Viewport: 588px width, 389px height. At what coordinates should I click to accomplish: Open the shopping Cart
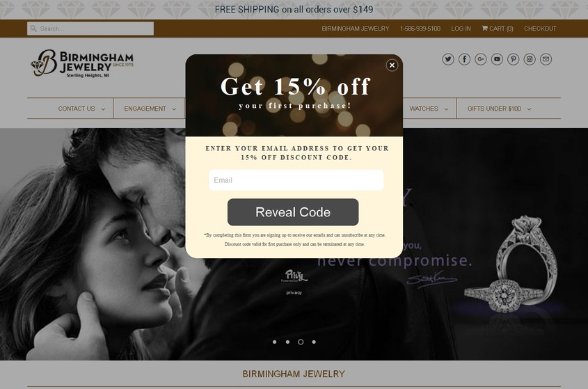(x=498, y=29)
